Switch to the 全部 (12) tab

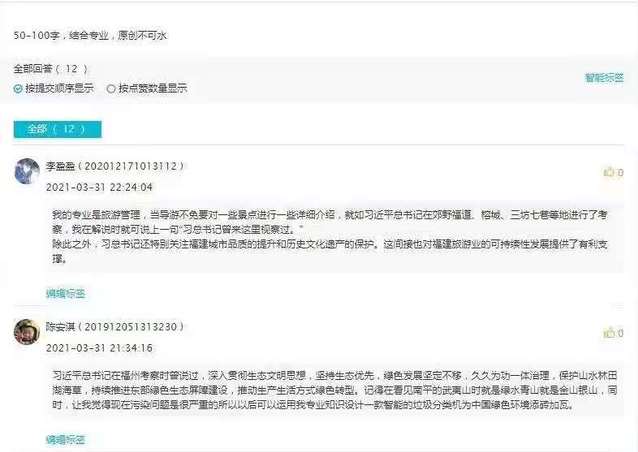pos(57,129)
